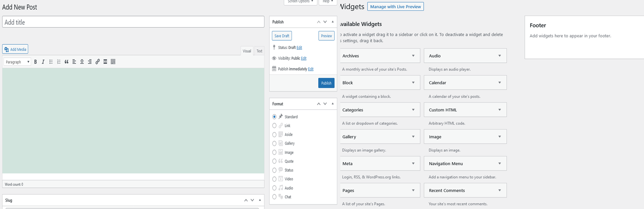Edit the post visibility setting
This screenshot has height=209, width=644.
click(304, 59)
